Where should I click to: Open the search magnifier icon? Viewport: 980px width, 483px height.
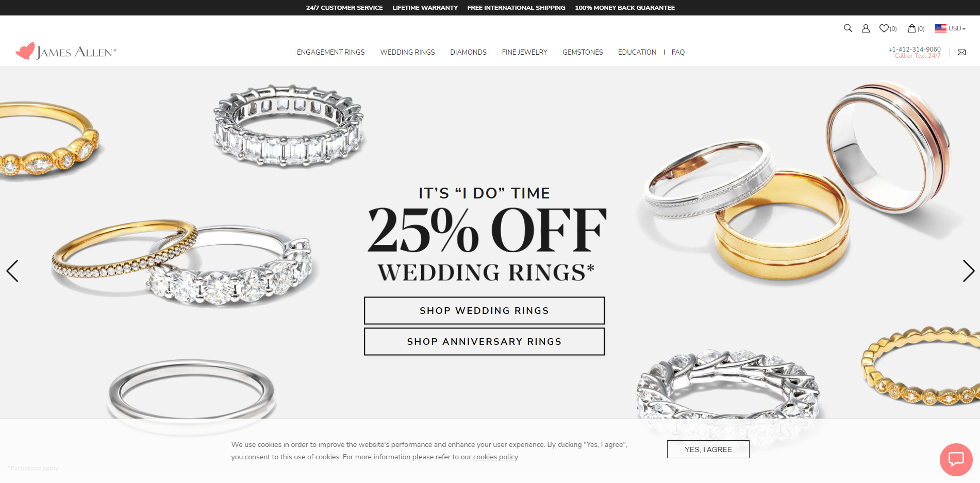(848, 28)
